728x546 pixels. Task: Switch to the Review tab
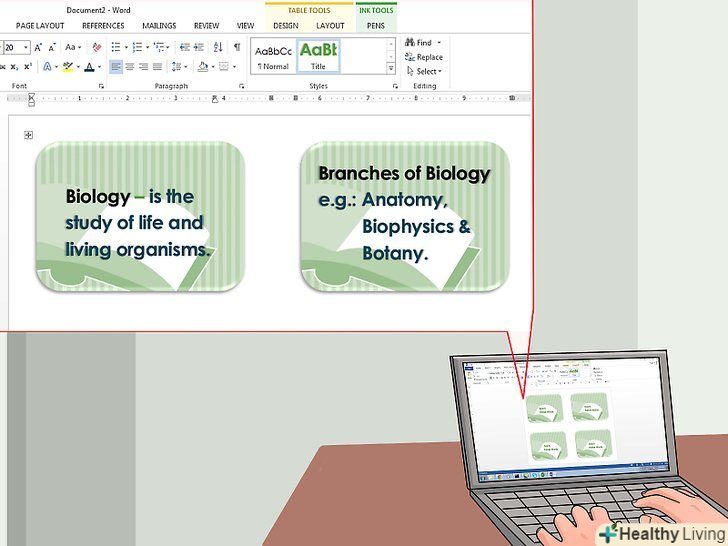[207, 26]
